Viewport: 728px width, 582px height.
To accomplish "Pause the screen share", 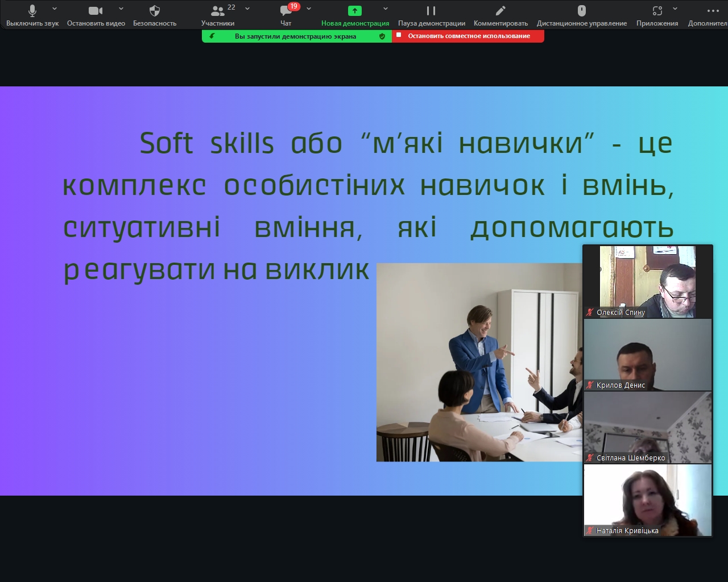I will click(x=431, y=15).
